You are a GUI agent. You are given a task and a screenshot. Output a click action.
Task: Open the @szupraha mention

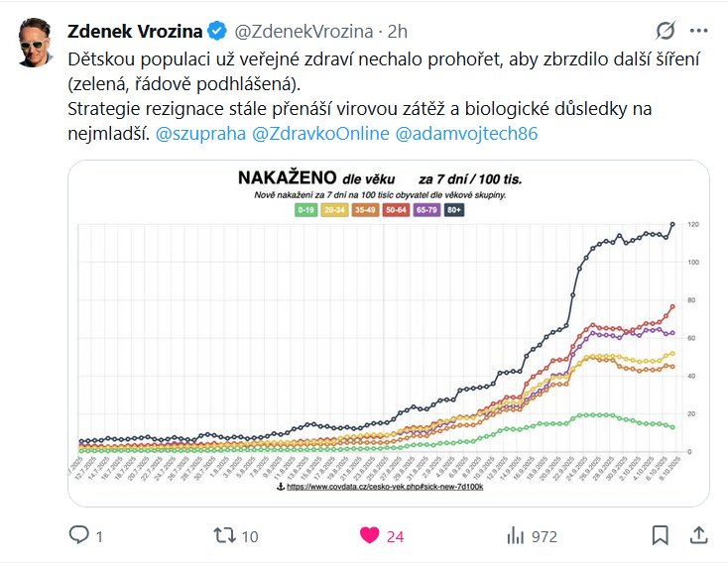tap(201, 132)
